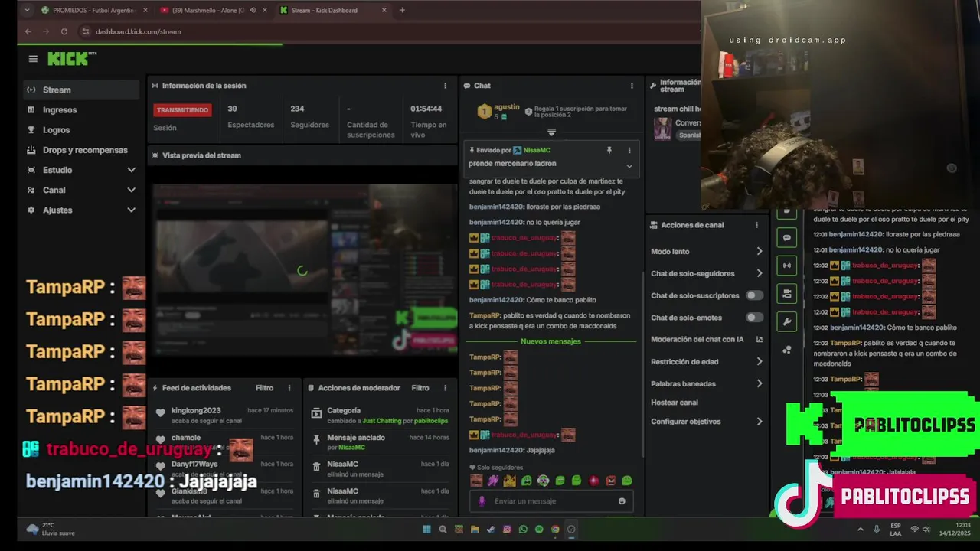The image size is (980, 551).
Task: Toggle Chat de solo-emotes switch
Action: [x=755, y=317]
